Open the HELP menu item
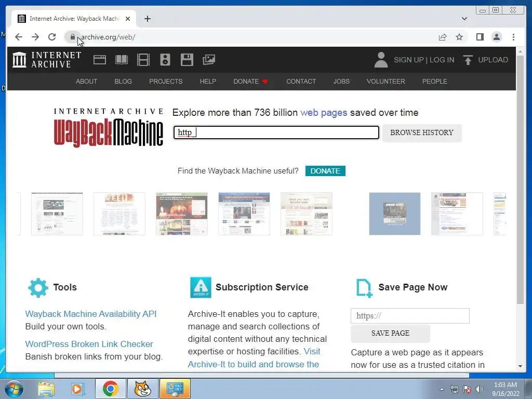Image resolution: width=532 pixels, height=399 pixels. point(208,82)
